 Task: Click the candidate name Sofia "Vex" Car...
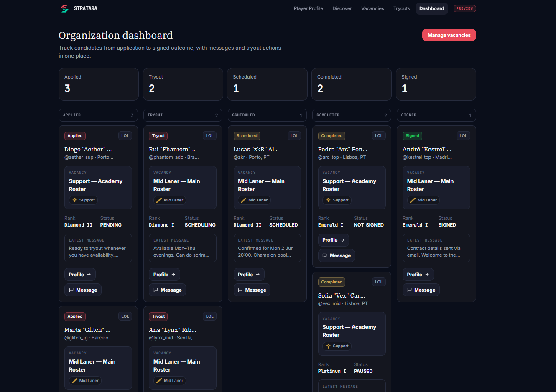click(x=342, y=295)
